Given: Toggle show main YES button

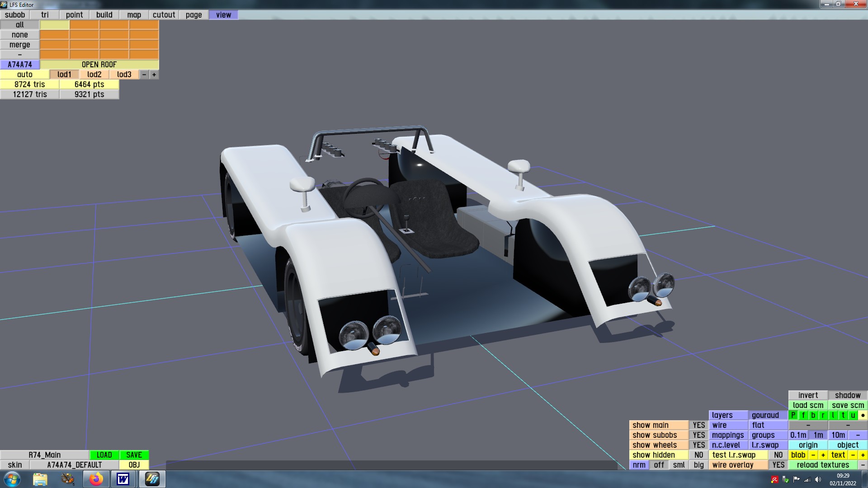Looking at the screenshot, I should point(698,425).
